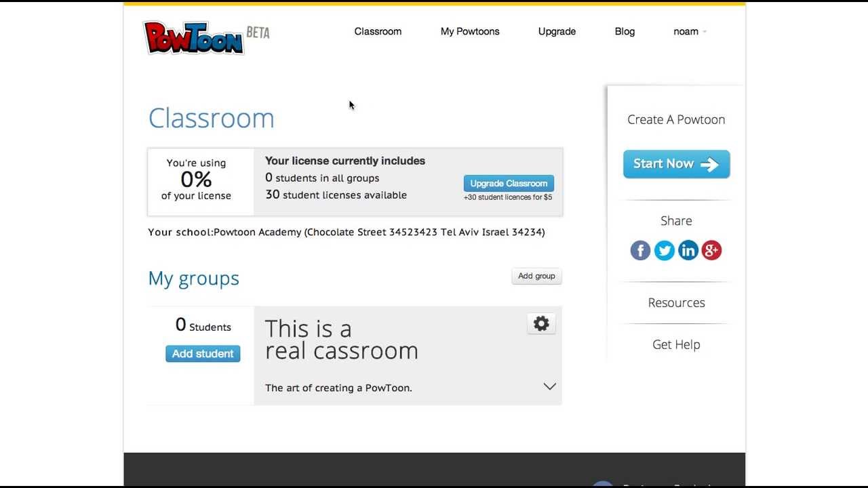Click the '0%' license usage value
868x488 pixels.
(196, 180)
